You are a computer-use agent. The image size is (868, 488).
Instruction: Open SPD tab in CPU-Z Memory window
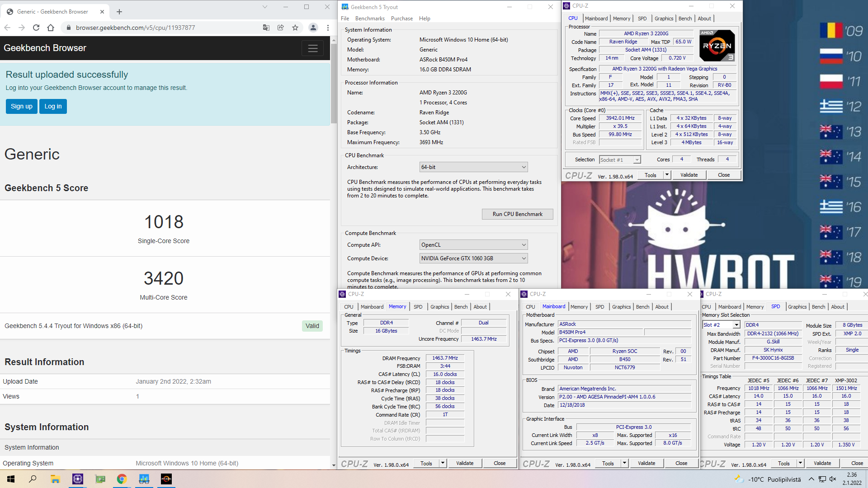(418, 307)
